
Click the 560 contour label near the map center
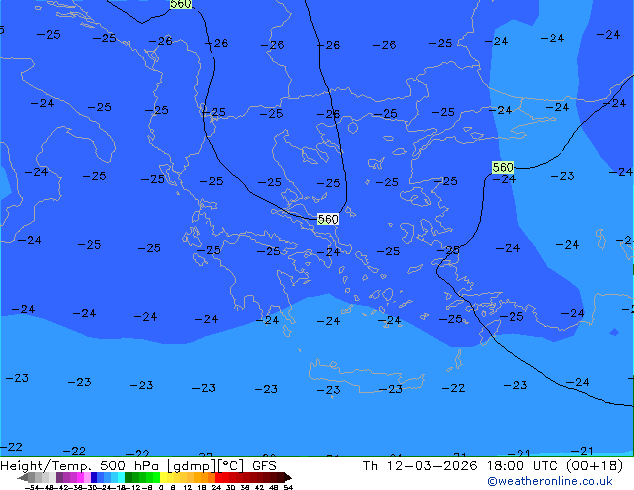point(328,219)
